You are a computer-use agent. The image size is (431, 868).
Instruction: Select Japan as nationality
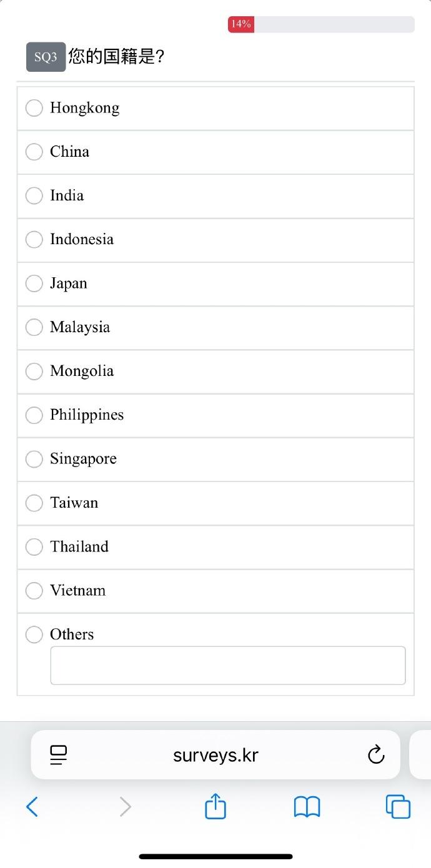point(34,284)
